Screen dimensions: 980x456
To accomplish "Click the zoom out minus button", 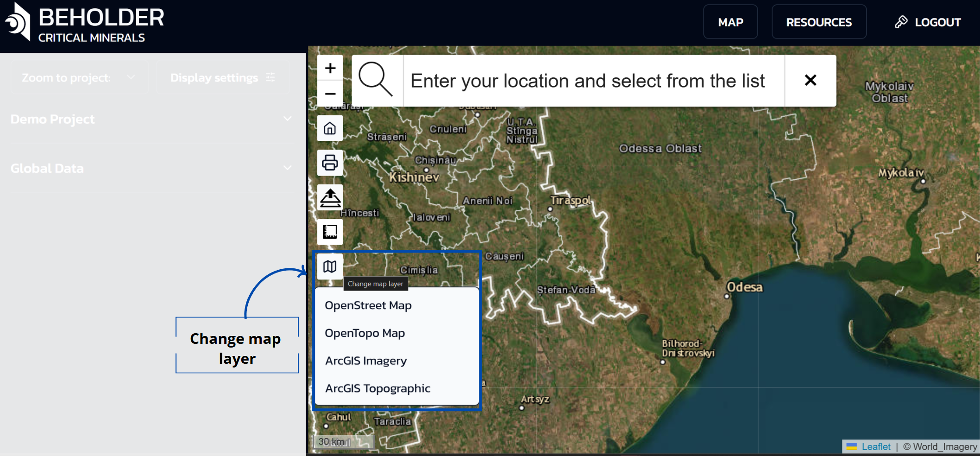I will point(330,94).
